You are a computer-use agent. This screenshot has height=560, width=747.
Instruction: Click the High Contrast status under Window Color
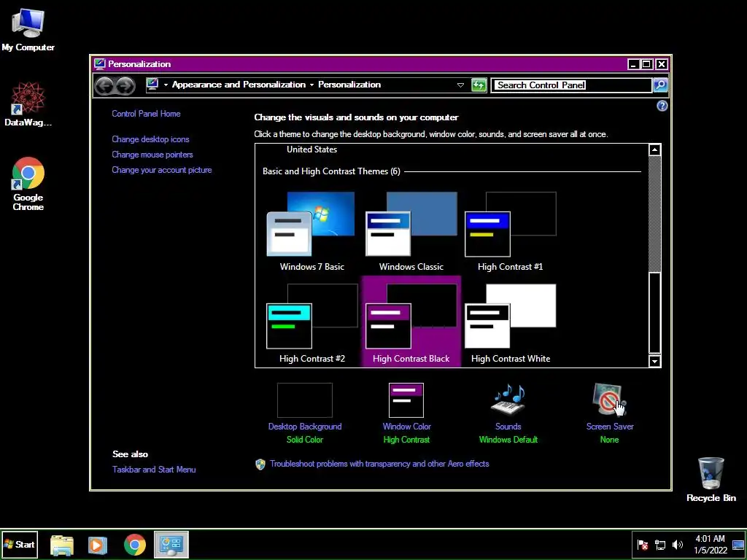[406, 439]
